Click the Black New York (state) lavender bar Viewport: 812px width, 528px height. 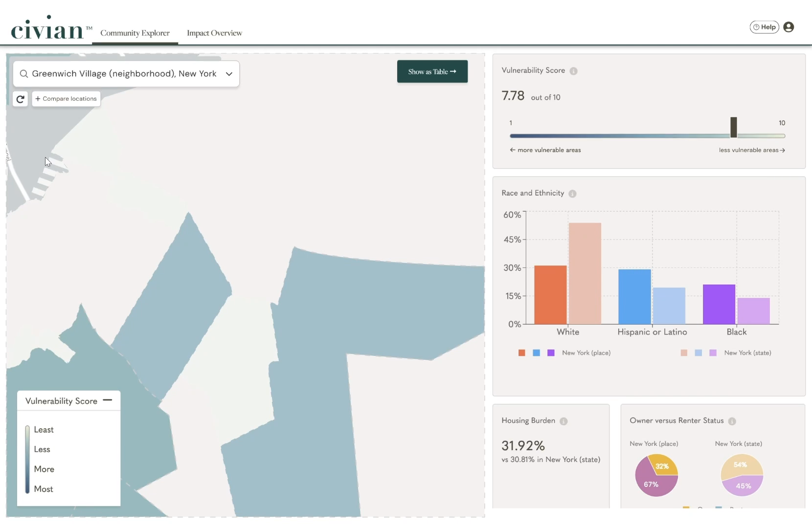pyautogui.click(x=754, y=311)
